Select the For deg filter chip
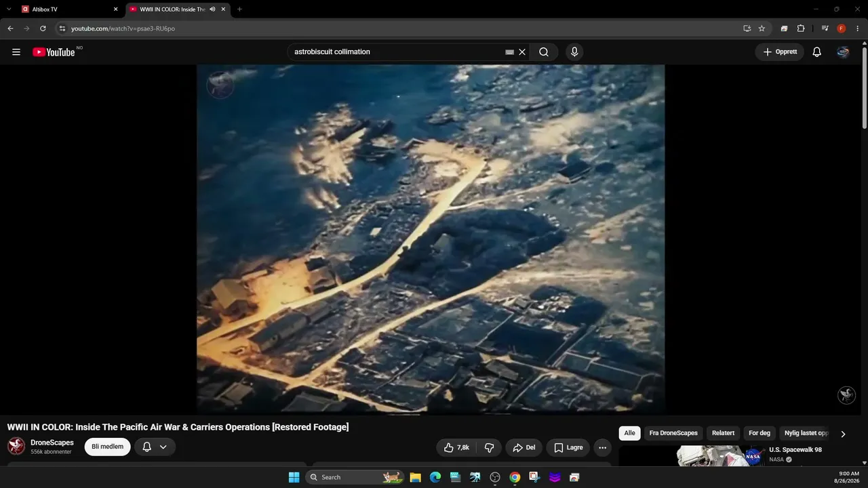This screenshot has height=488, width=868. 759,433
